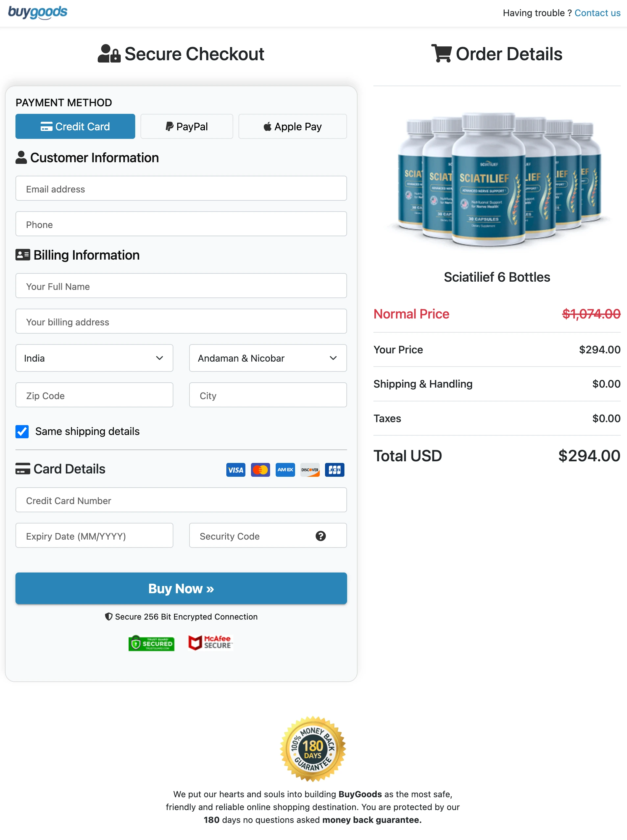Select the Credit Card payment tab
The image size is (627, 840).
(75, 126)
